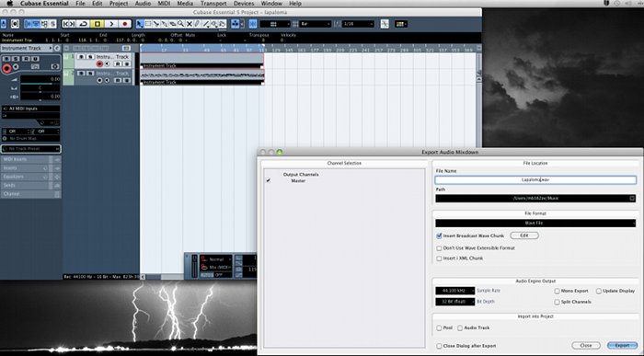Click the Play button in toolbar
The width and height of the screenshot is (644, 356).
coord(111,24)
